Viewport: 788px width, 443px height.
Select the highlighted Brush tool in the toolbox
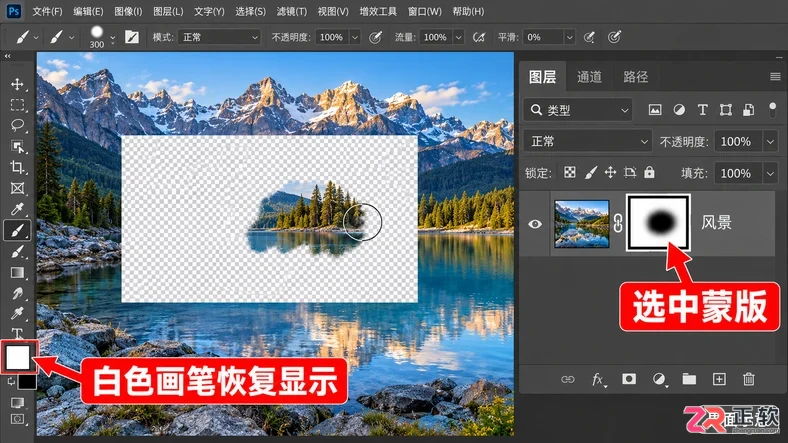click(x=17, y=231)
